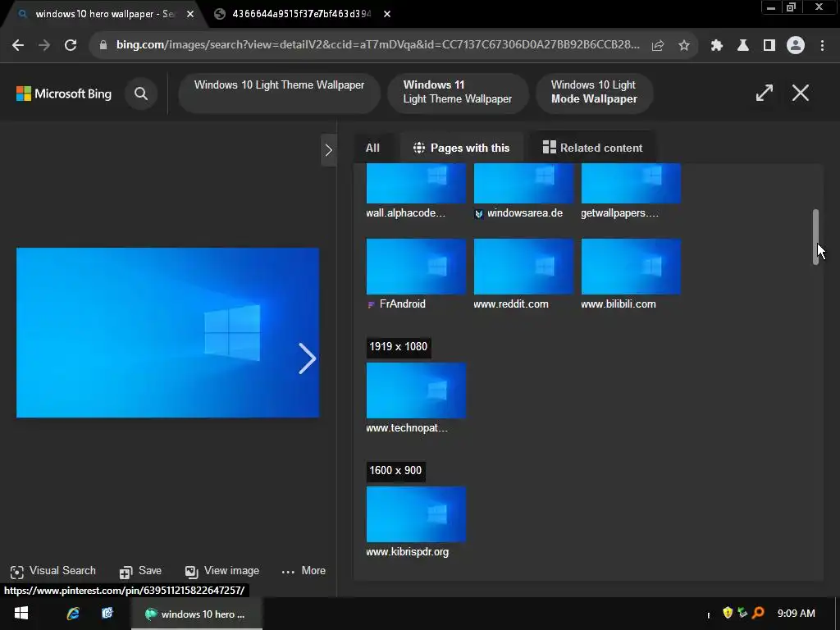Select Windows 10 Light Mode Wallpaper suggestion
The height and width of the screenshot is (630, 840).
point(594,94)
